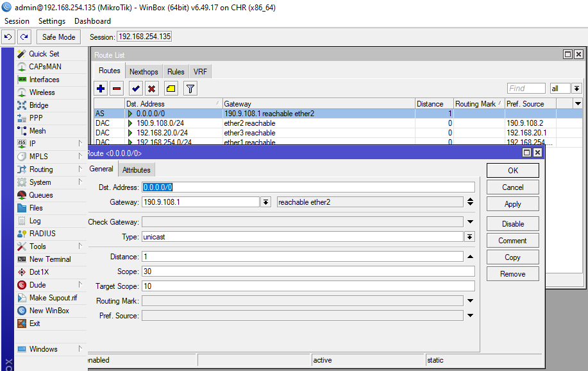The width and height of the screenshot is (588, 371).
Task: Open Quick Set in sidebar
Action: coord(44,54)
